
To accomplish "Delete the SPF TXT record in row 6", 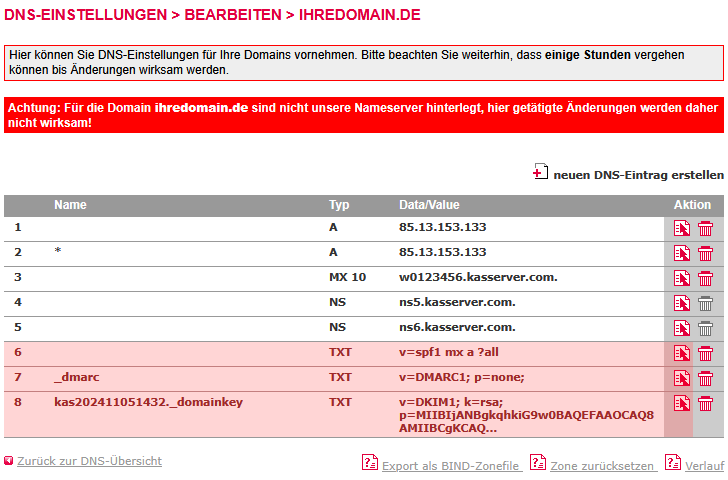I will click(705, 353).
